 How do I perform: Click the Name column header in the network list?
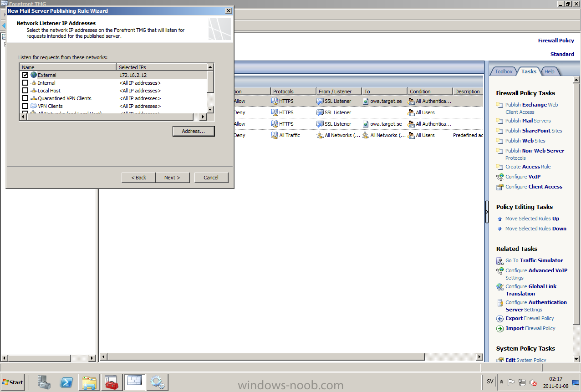(68, 67)
